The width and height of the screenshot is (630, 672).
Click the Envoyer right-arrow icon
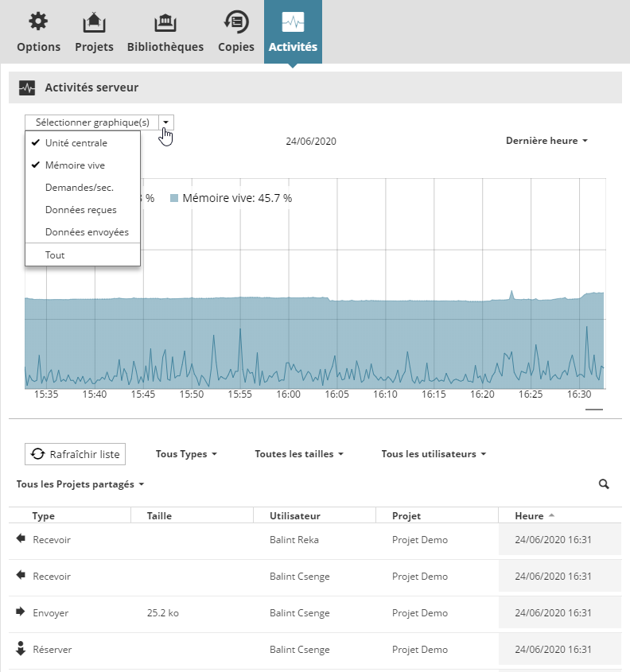[x=20, y=612]
